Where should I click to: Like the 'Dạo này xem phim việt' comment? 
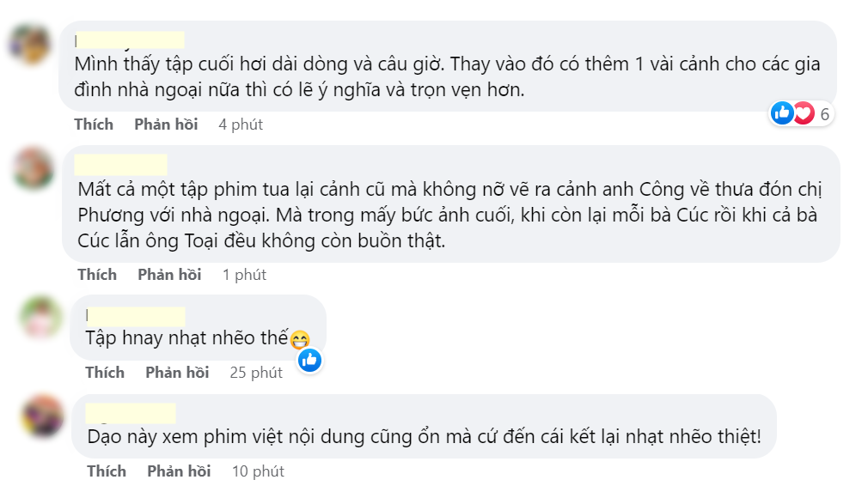coord(107,471)
